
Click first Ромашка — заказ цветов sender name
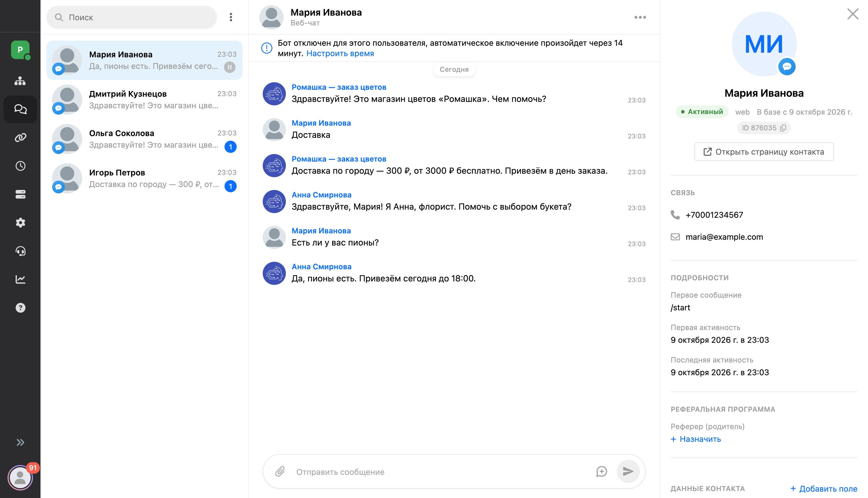[x=339, y=87]
